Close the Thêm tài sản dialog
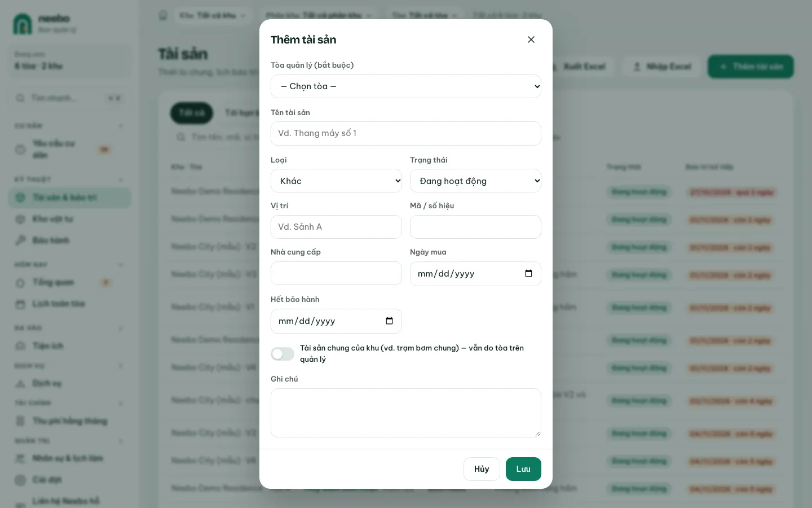 click(531, 40)
